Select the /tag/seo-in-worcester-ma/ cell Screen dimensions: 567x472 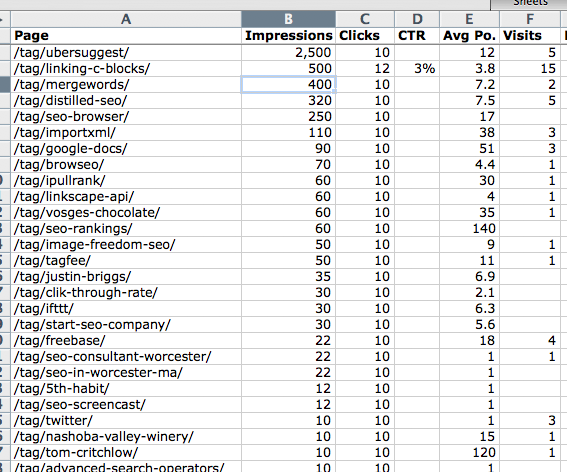click(126, 373)
